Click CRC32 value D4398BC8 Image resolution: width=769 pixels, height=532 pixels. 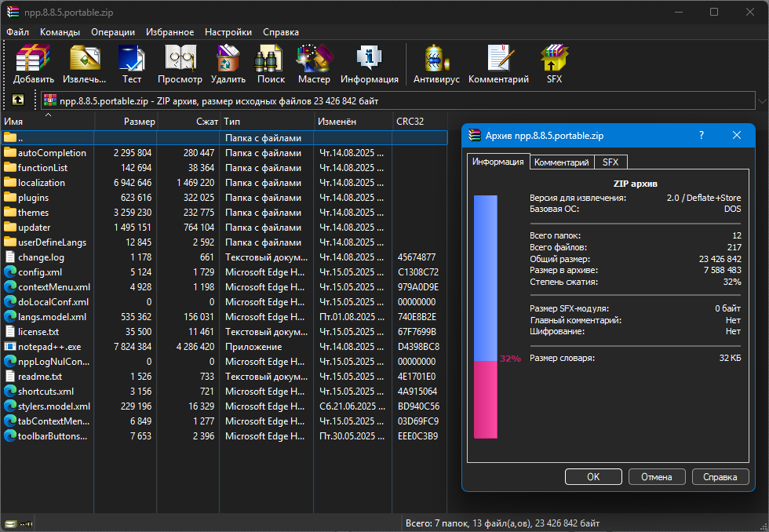click(x=418, y=347)
